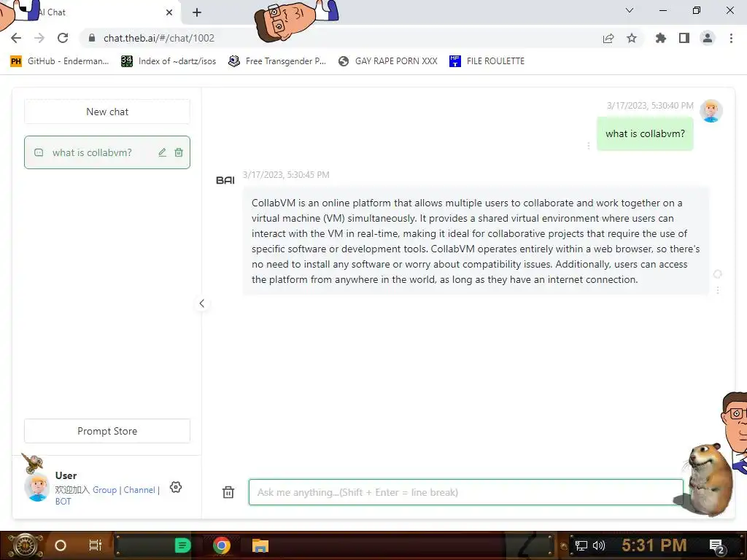747x560 pixels.
Task: Open Chrome from the taskbar
Action: 222,545
